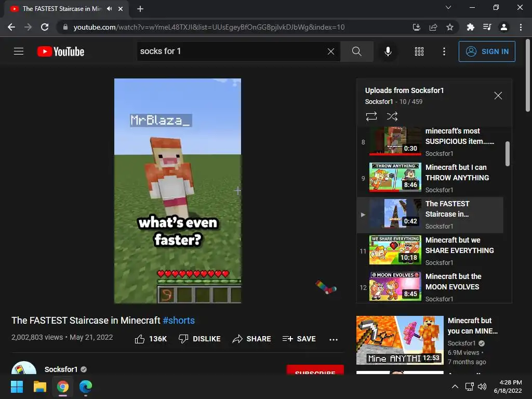Click the 'Uploads from Socksfor1' playlist title

[x=404, y=90]
